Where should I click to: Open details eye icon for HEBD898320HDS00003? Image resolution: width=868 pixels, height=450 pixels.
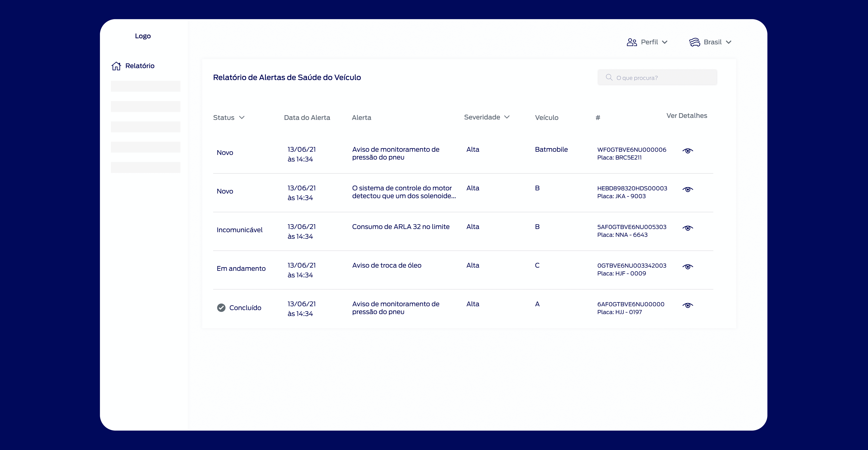coord(687,189)
